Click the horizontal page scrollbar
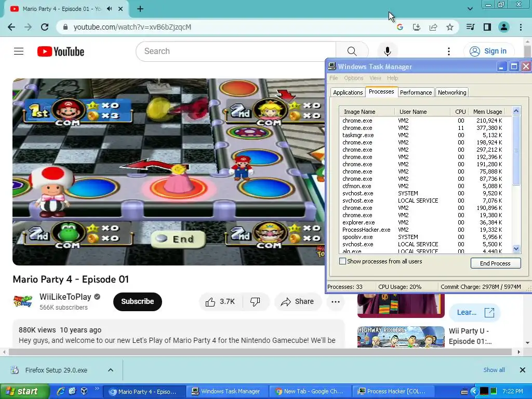The width and height of the screenshot is (532, 399). 260,352
